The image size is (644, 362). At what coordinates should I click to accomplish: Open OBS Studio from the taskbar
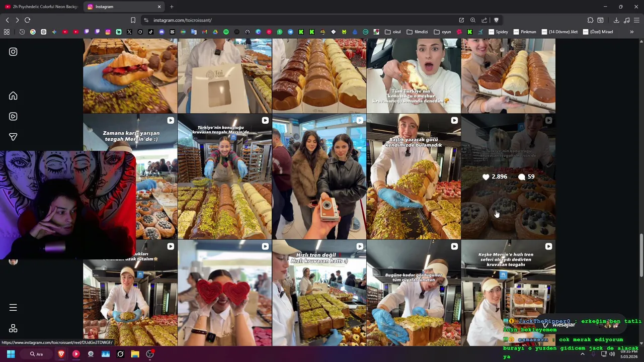point(149,354)
